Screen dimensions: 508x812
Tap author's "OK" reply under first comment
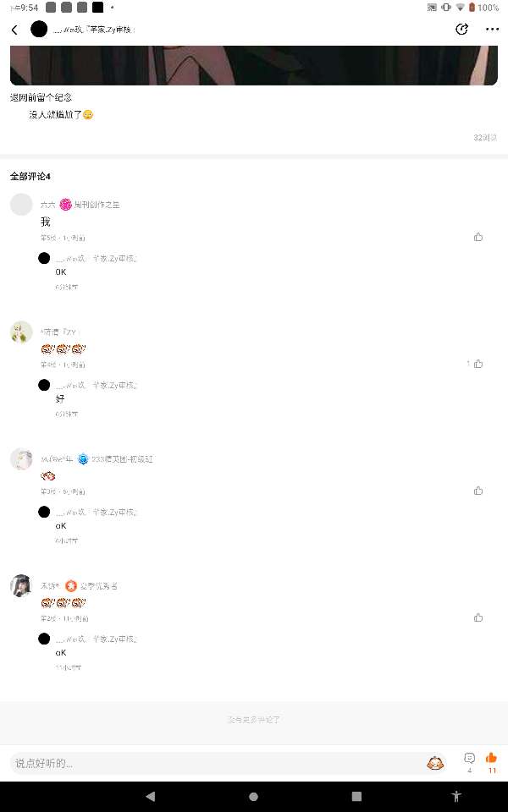[61, 272]
